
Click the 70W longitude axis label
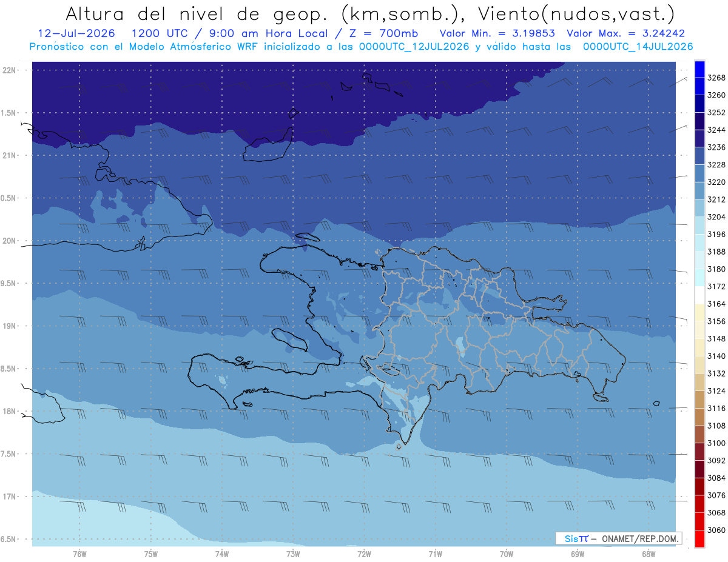[x=507, y=554]
